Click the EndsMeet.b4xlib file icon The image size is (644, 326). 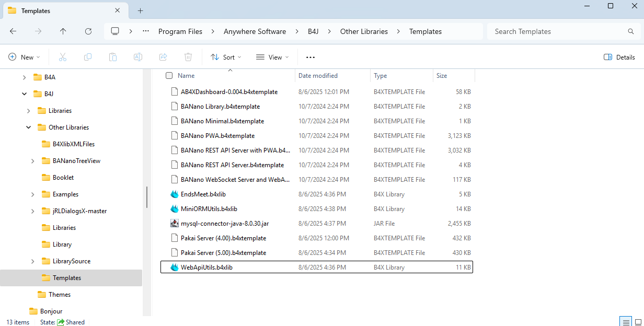[x=175, y=194]
